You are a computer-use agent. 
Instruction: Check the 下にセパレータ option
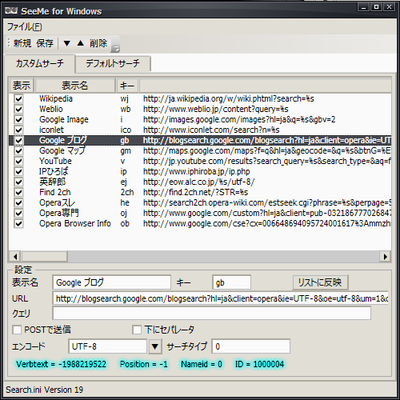tap(137, 330)
